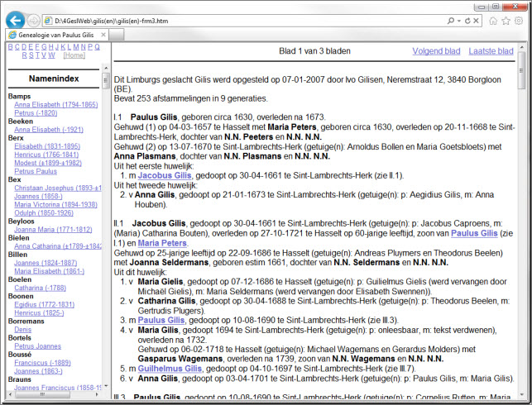The image size is (532, 405).
Task: Open Jacobus Gilis link in first marriage
Action: point(165,175)
